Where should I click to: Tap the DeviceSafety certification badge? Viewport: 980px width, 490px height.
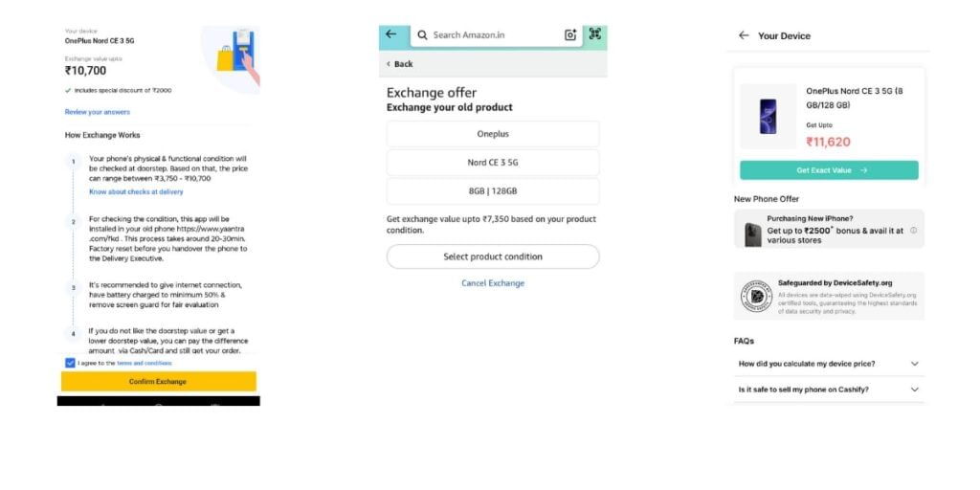(x=756, y=297)
